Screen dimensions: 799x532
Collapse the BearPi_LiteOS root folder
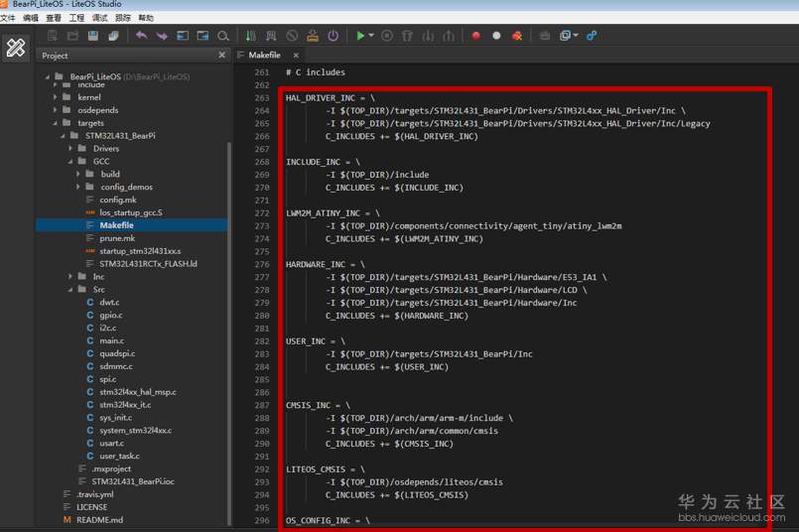click(x=48, y=76)
